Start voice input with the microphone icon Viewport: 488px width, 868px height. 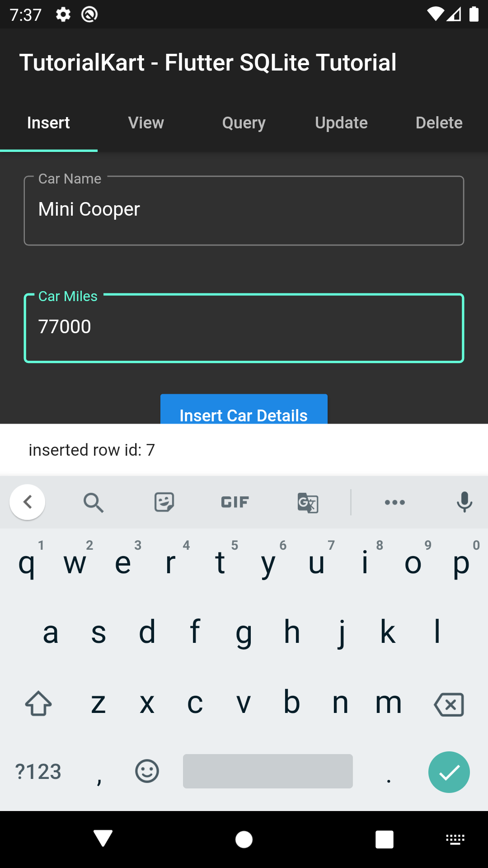pos(465,502)
